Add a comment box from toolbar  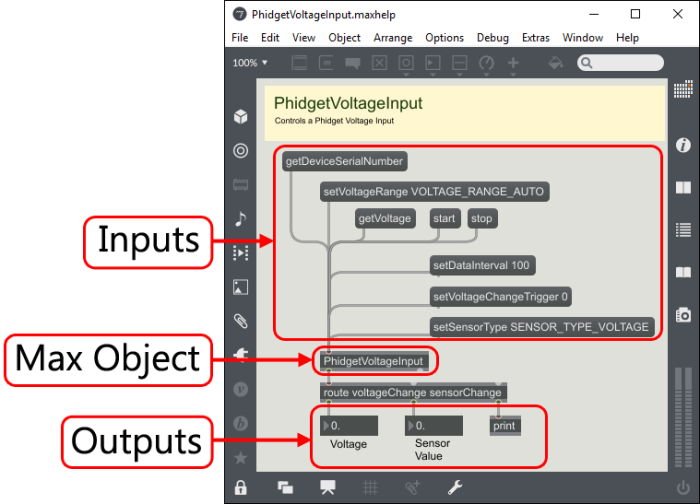[353, 63]
